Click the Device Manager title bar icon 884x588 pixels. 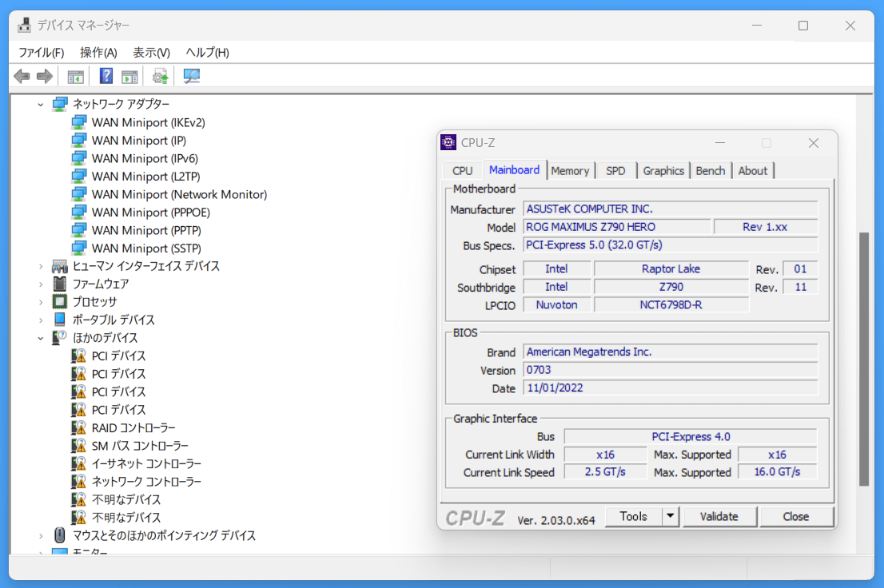24,25
